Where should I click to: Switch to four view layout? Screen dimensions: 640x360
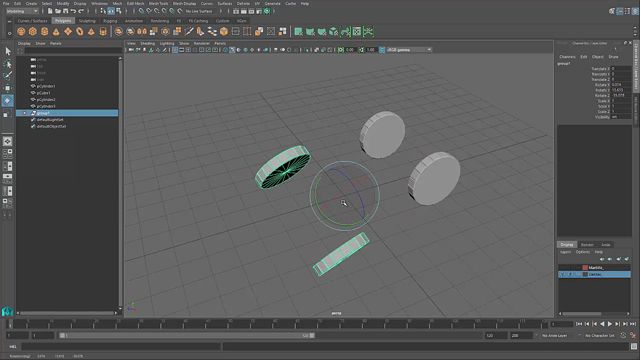8,153
